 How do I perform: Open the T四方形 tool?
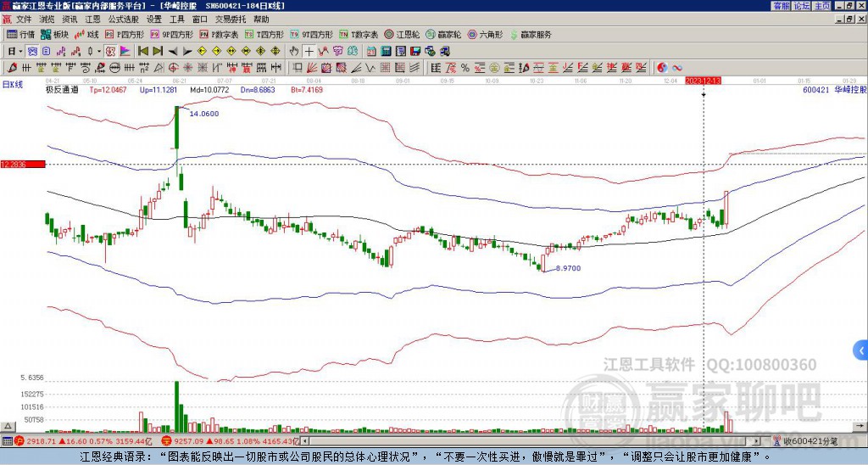(264, 34)
